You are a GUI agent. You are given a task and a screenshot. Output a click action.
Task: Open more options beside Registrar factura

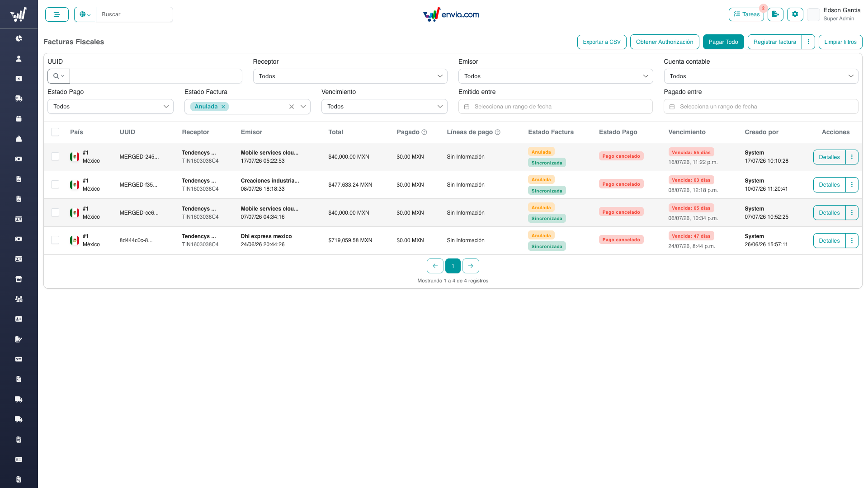(808, 42)
